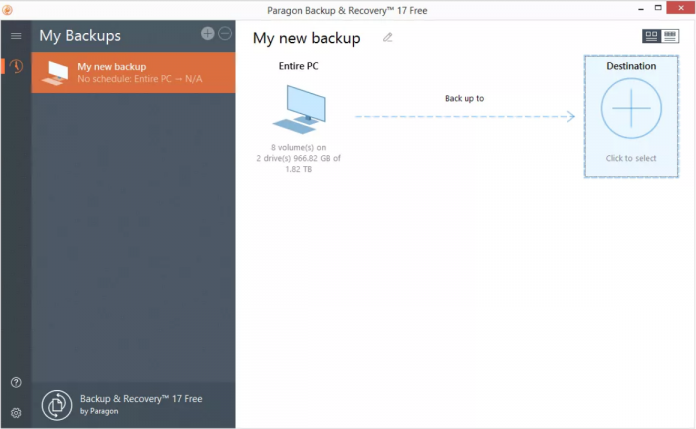Click the 'My new backup' title heading
This screenshot has width=696, height=429.
click(307, 38)
